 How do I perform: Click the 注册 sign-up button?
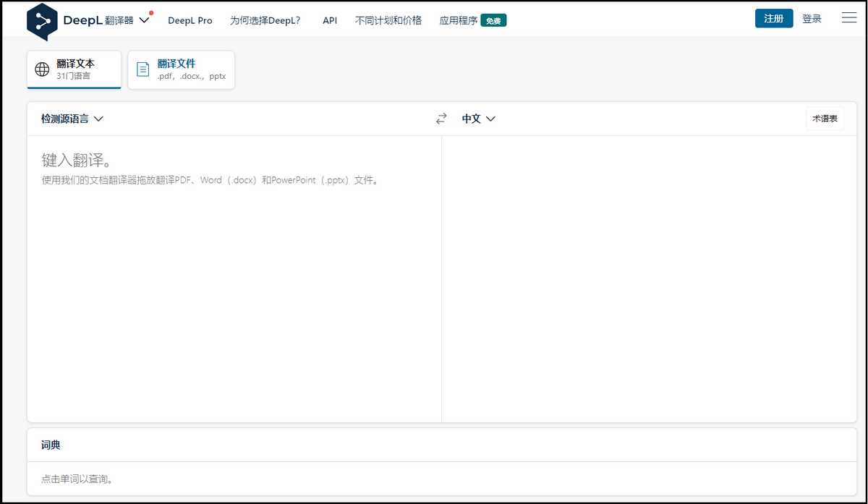tap(773, 19)
